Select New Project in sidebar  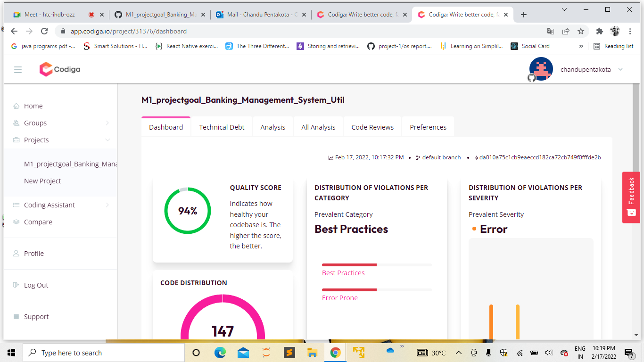(42, 181)
